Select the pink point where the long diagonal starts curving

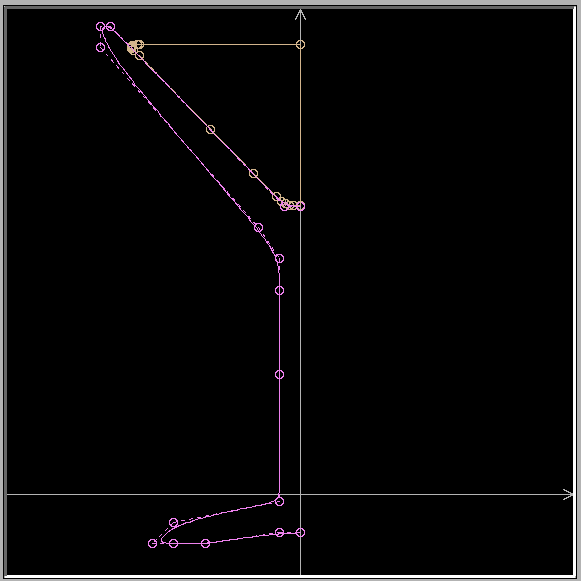pyautogui.click(x=259, y=228)
